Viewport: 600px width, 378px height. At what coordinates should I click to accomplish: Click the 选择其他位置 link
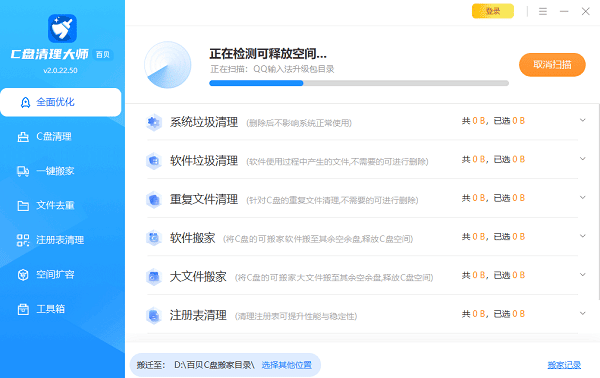(x=287, y=365)
